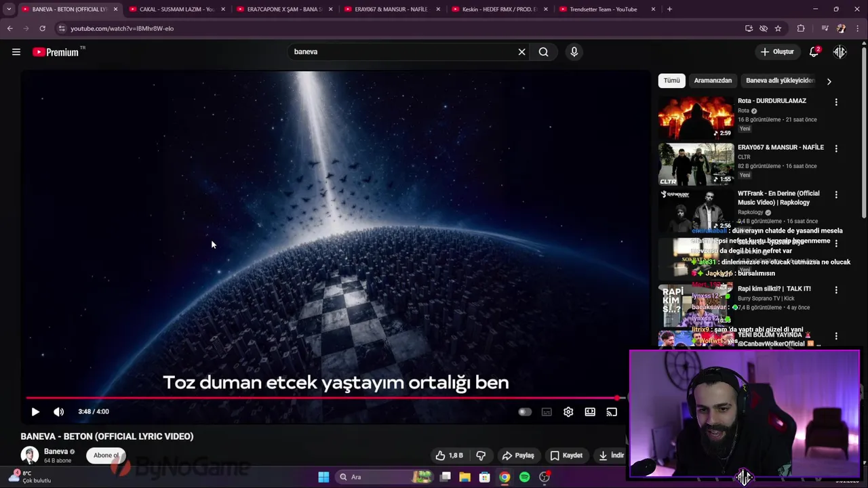The width and height of the screenshot is (868, 488).
Task: Subscribe using the Abone ol button
Action: click(106, 455)
